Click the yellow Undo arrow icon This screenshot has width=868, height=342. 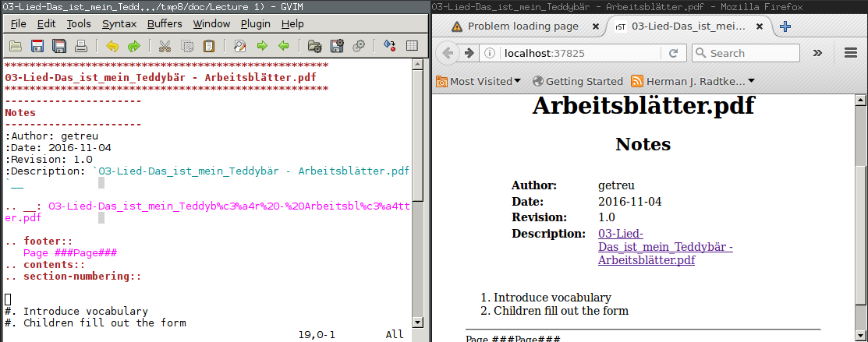tap(112, 46)
